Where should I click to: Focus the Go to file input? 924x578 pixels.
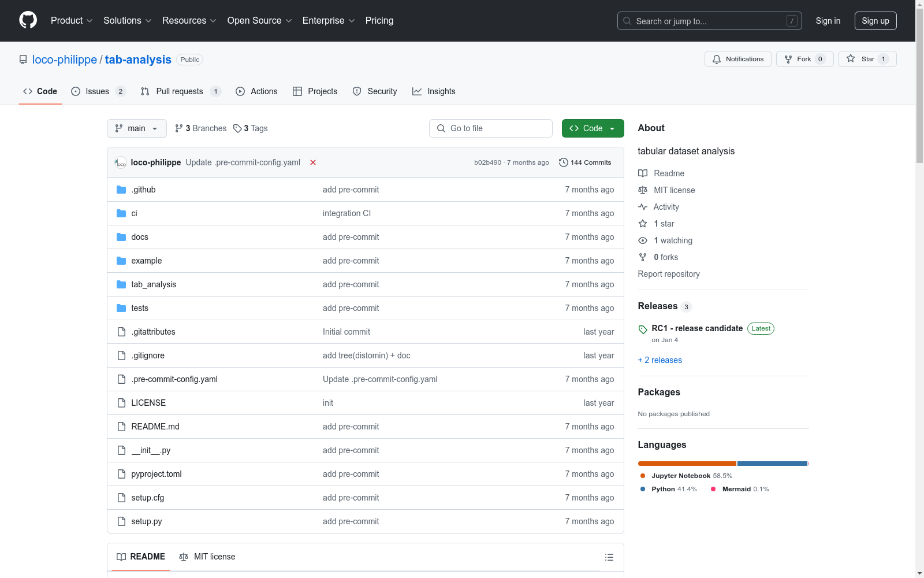point(491,128)
